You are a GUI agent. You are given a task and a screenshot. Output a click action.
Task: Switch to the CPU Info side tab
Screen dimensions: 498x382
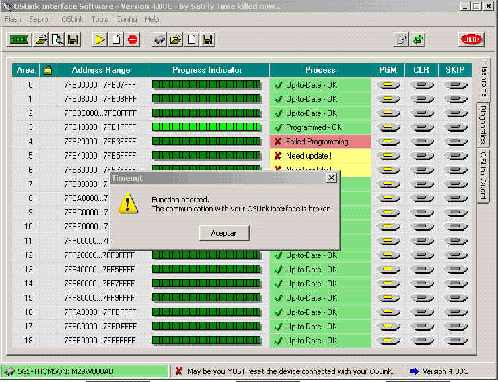point(483,175)
